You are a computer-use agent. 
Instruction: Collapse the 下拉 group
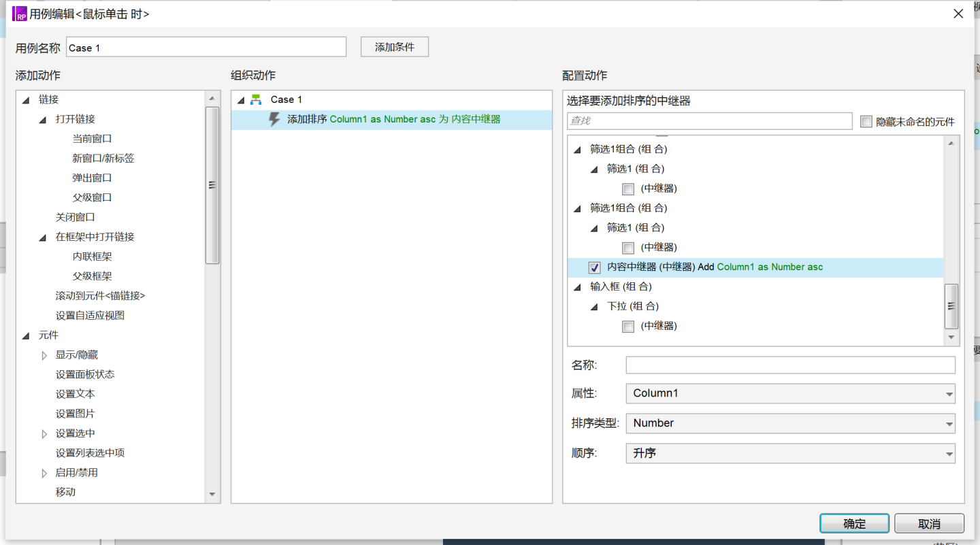594,307
